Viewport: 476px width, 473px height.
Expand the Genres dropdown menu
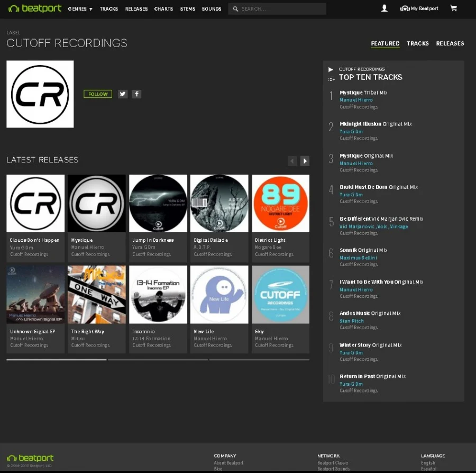tap(80, 9)
